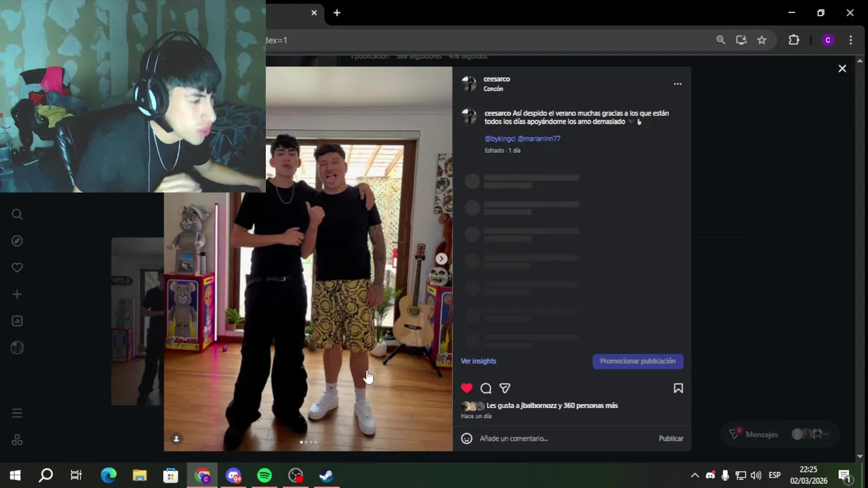Open volume control in system tray
This screenshot has width=868, height=488.
[756, 476]
